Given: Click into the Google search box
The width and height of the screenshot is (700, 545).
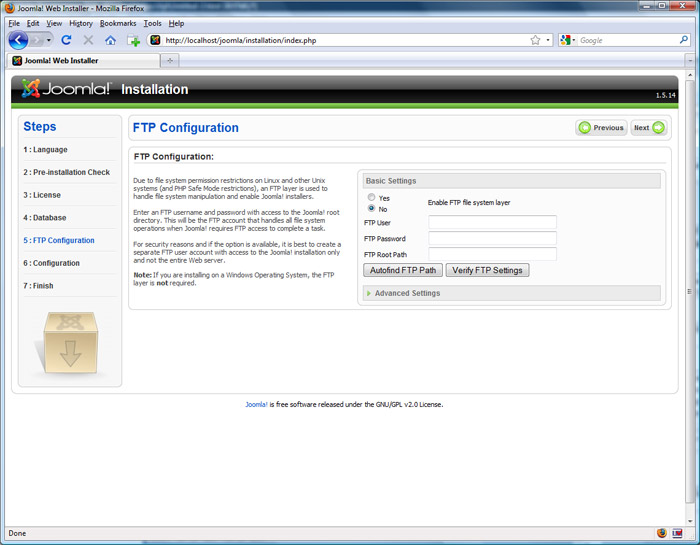Looking at the screenshot, I should pos(628,40).
